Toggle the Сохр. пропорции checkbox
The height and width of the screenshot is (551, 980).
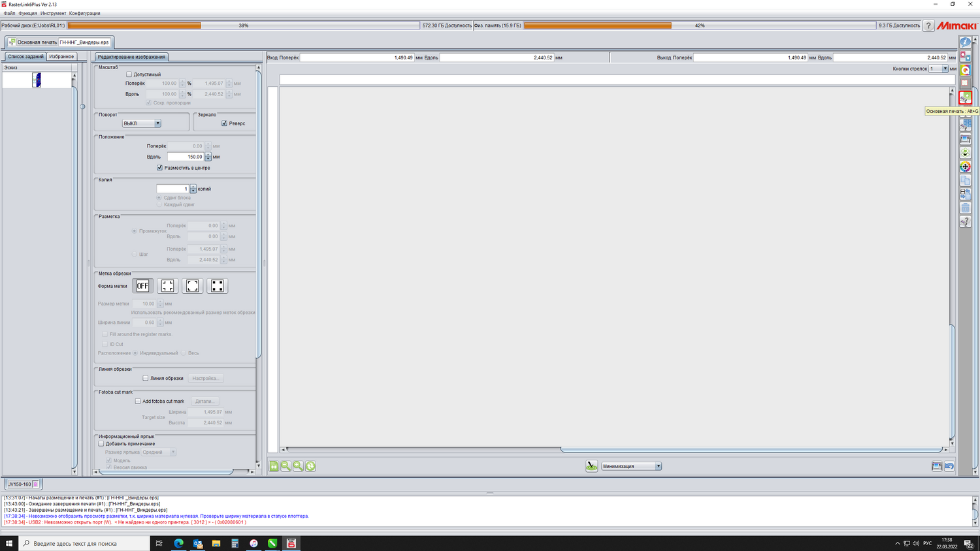pyautogui.click(x=148, y=102)
